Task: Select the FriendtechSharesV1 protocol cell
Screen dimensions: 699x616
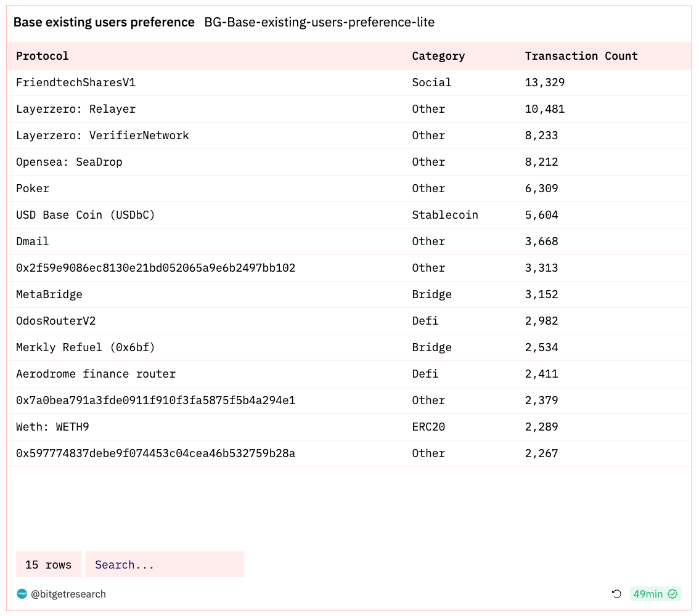Action: click(76, 83)
